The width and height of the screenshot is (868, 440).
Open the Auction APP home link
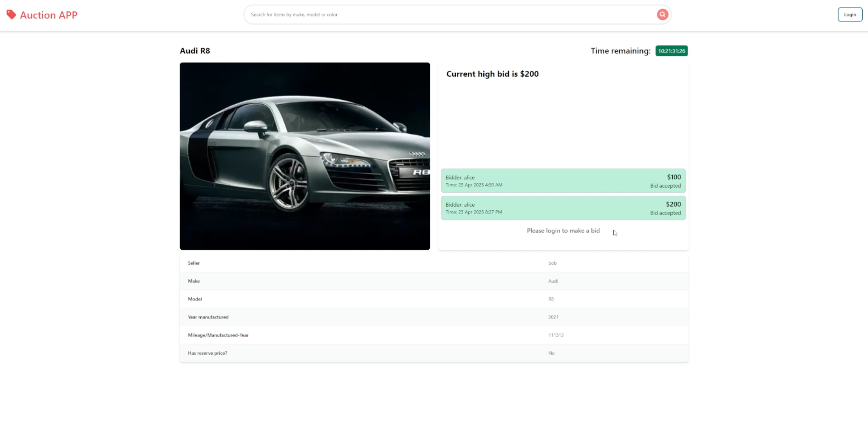point(42,15)
